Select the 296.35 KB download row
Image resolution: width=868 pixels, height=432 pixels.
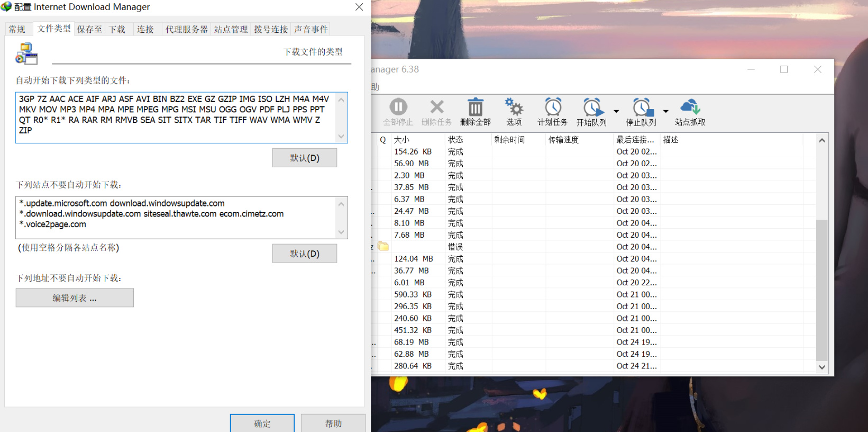pyautogui.click(x=593, y=307)
